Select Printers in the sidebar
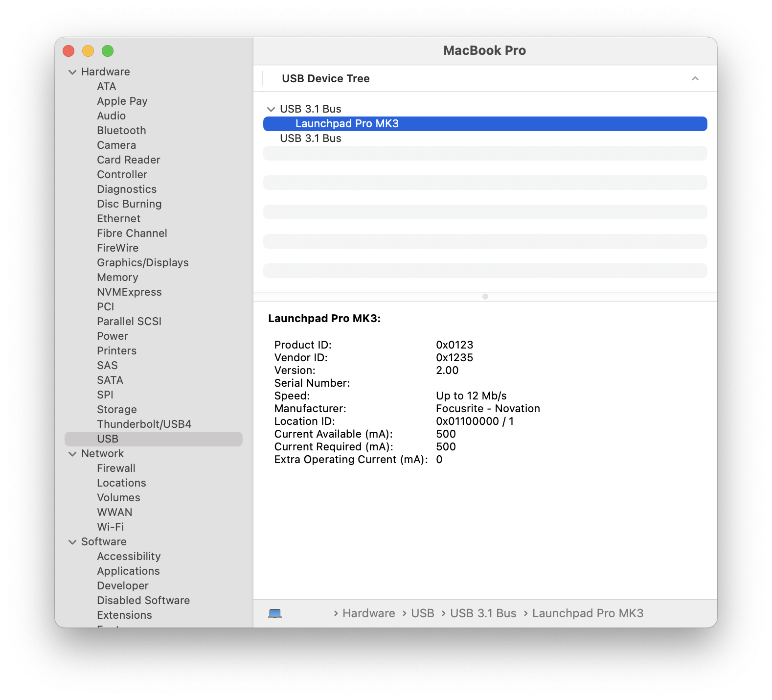Image resolution: width=772 pixels, height=700 pixels. [x=117, y=351]
